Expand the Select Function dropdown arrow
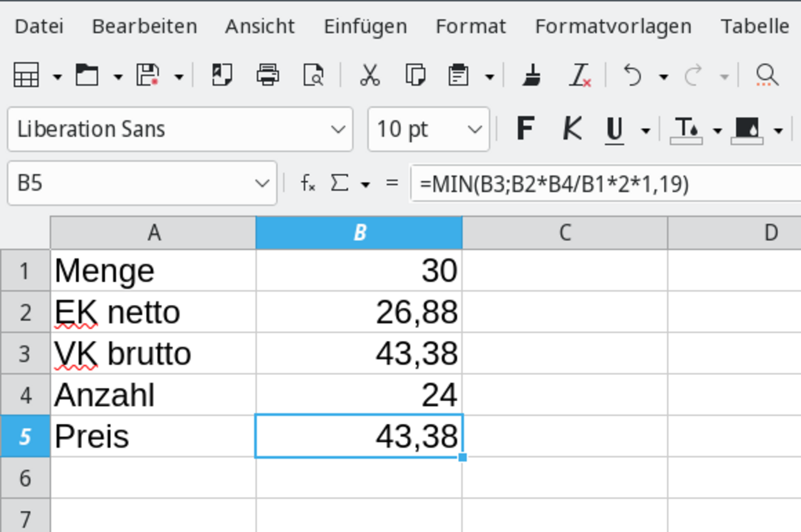 coord(365,185)
